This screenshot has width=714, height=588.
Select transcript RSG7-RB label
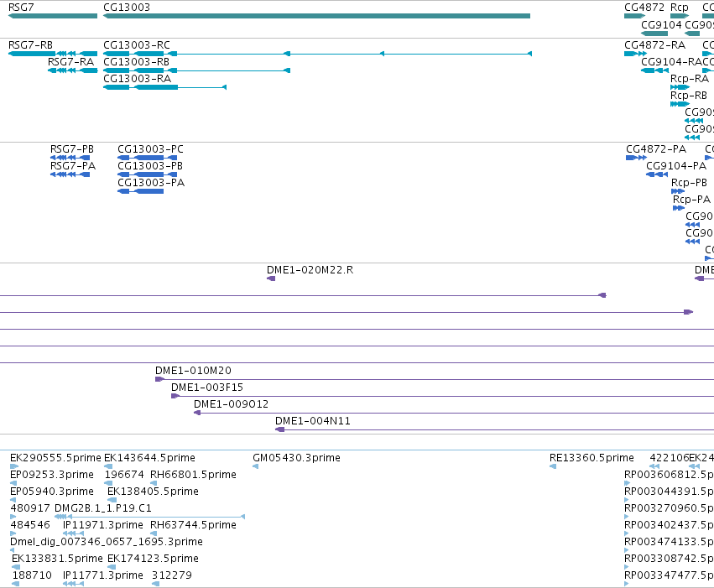(x=30, y=45)
